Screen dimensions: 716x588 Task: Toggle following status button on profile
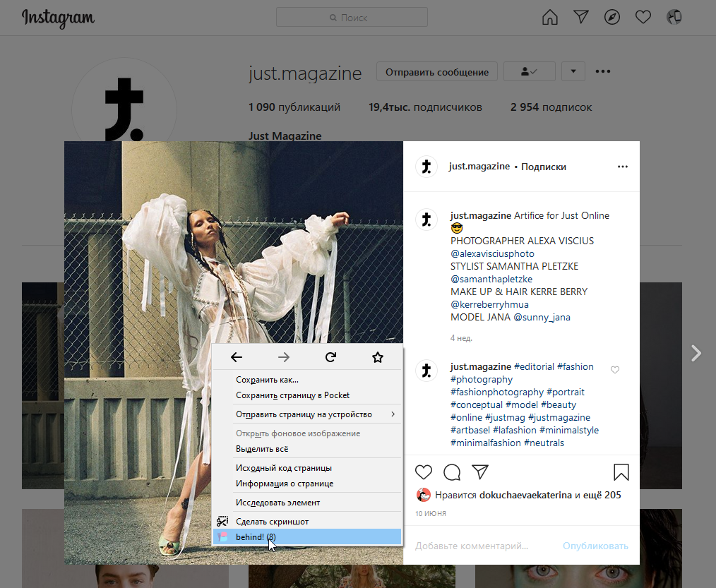[530, 71]
